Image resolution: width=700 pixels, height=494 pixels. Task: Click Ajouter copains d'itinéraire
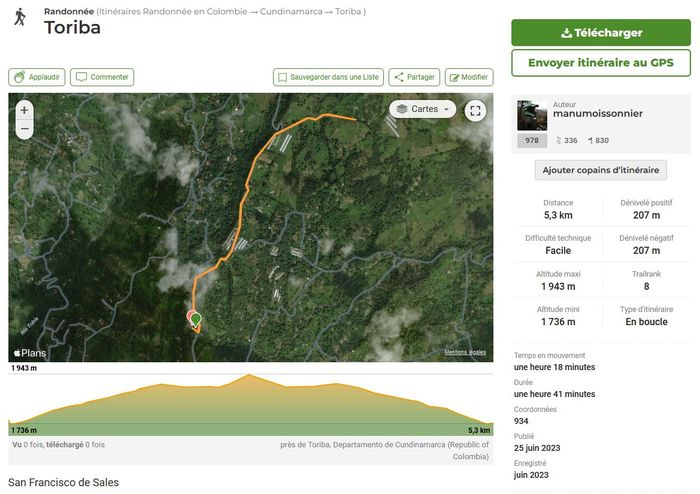600,170
